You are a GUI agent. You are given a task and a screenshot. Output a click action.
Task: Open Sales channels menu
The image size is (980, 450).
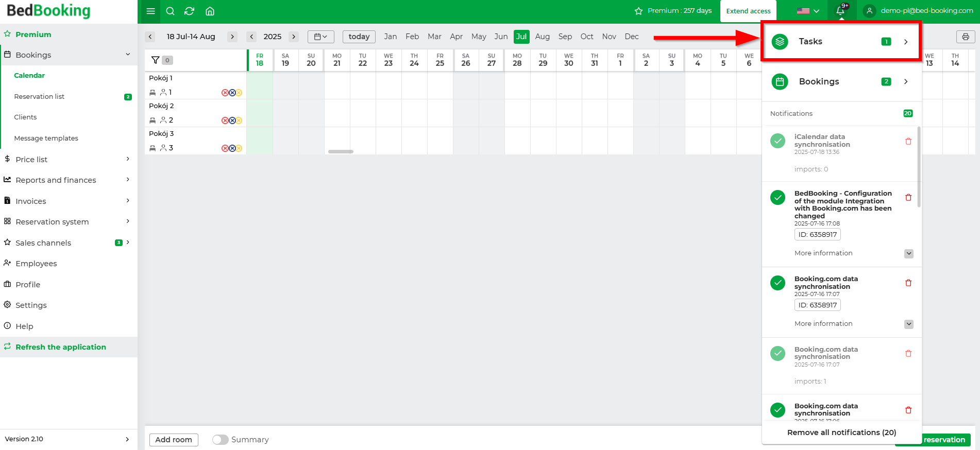(43, 243)
